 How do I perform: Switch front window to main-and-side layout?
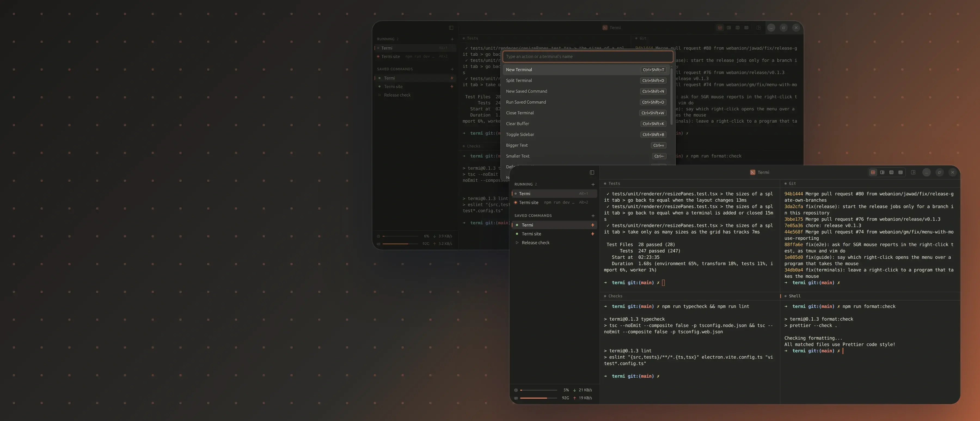(x=882, y=172)
